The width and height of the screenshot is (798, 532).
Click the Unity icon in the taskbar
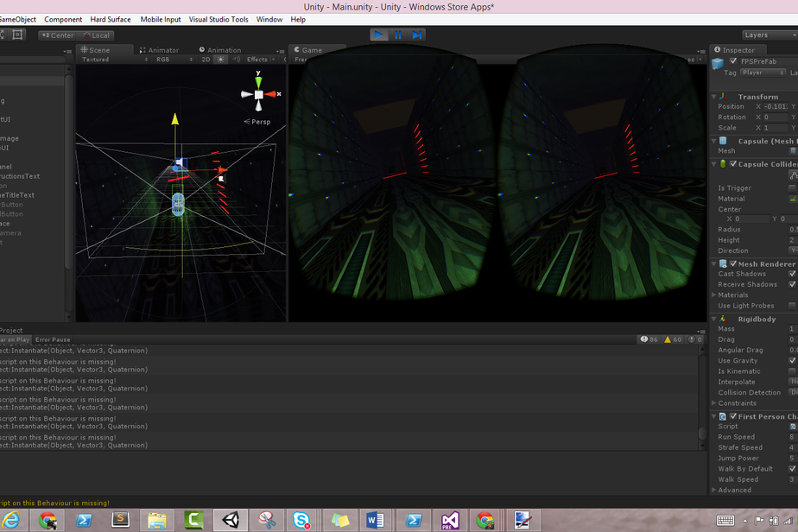click(231, 520)
